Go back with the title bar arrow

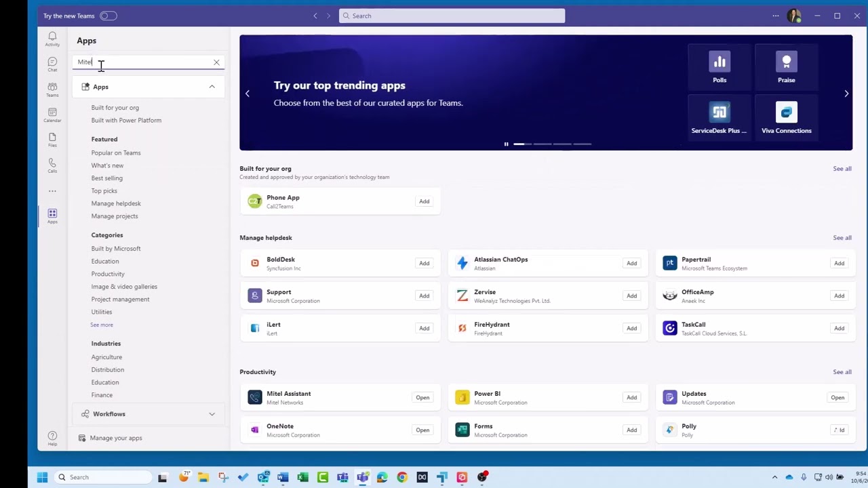tap(315, 16)
